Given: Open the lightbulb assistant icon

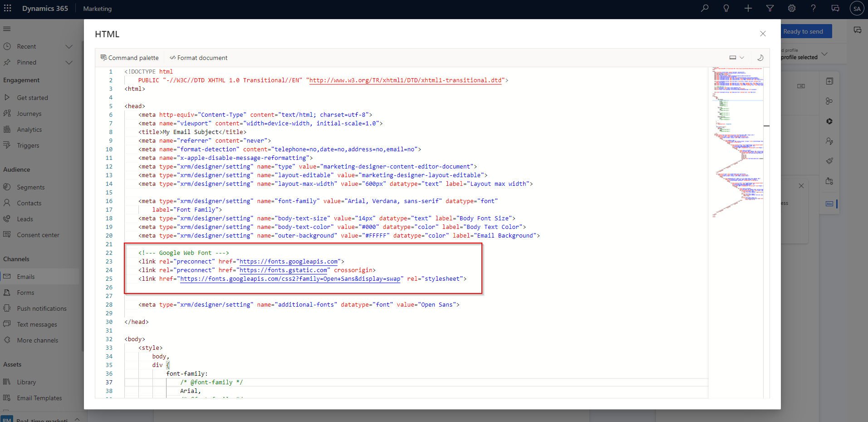Looking at the screenshot, I should (726, 8).
